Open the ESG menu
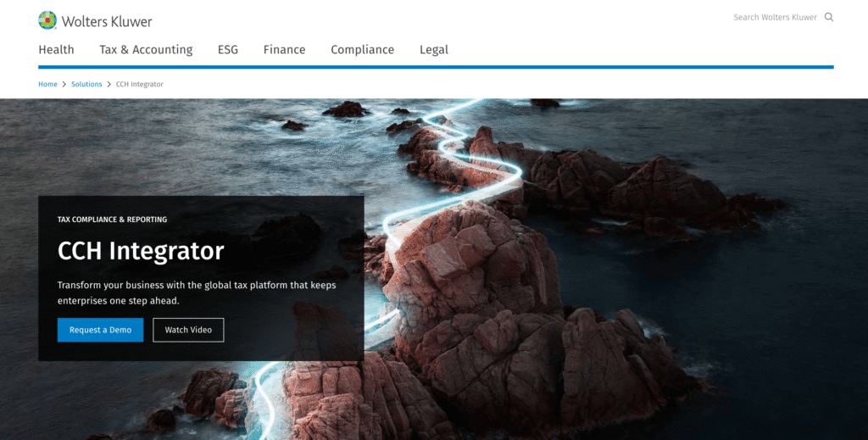868x440 pixels. (227, 50)
